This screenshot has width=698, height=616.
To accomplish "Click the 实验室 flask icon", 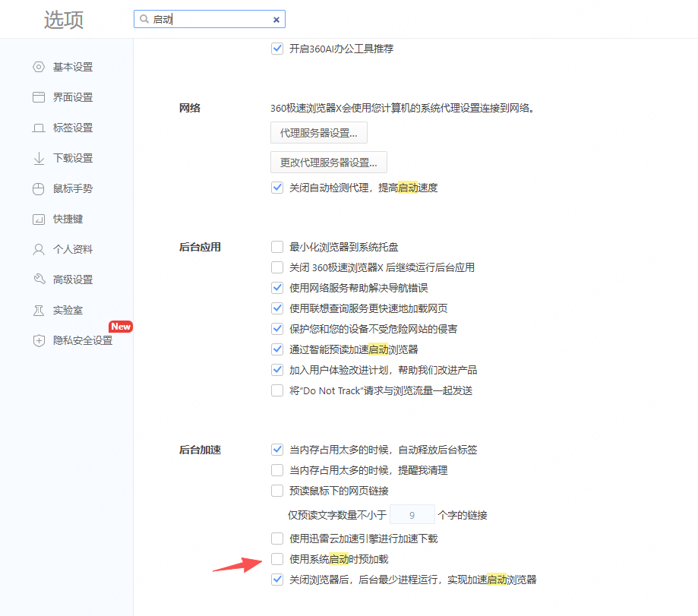I will point(39,310).
